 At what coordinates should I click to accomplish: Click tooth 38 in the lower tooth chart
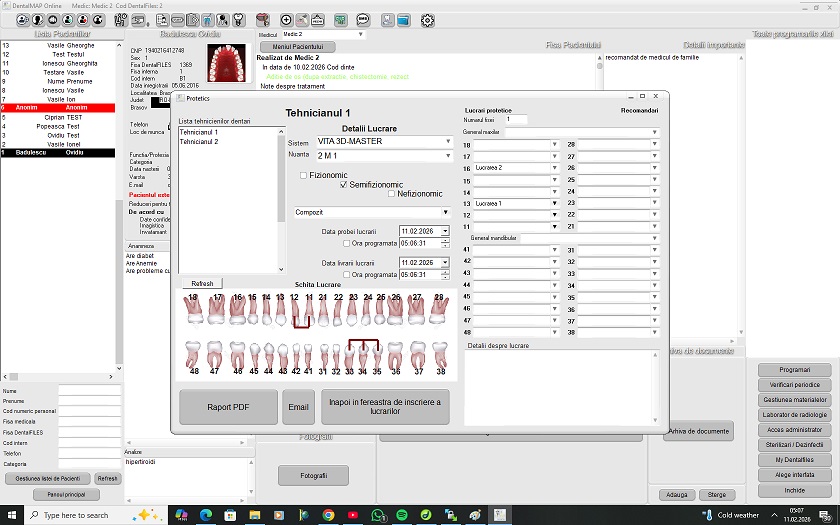tap(440, 355)
